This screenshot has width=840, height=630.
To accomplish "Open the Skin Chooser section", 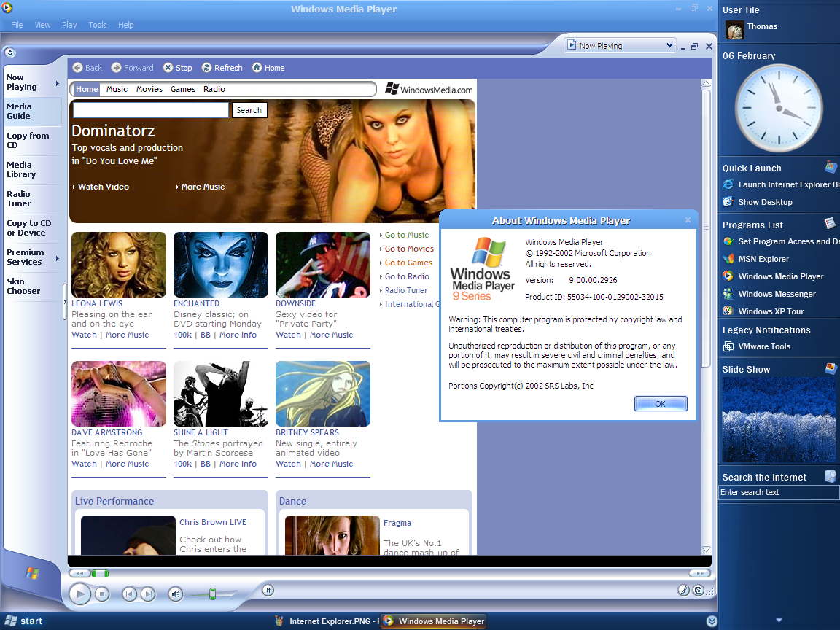I will tap(33, 286).
